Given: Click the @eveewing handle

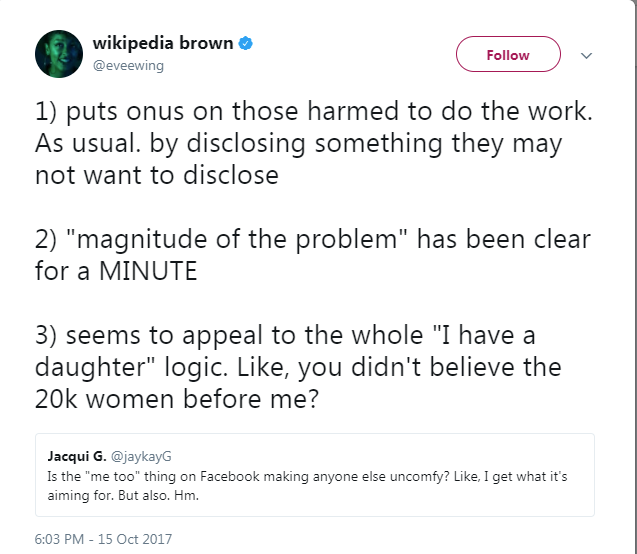Looking at the screenshot, I should tap(128, 65).
